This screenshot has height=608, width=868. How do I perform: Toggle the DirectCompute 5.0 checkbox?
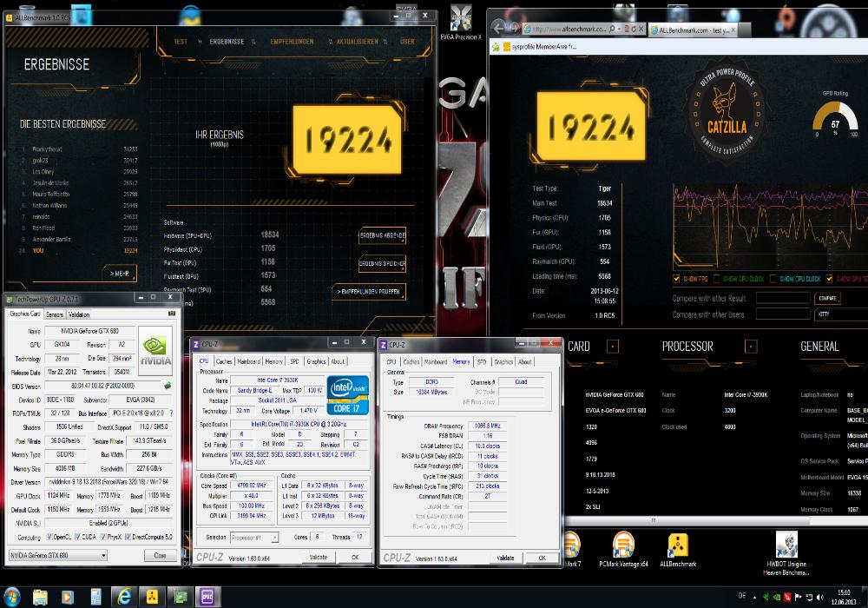tap(128, 537)
